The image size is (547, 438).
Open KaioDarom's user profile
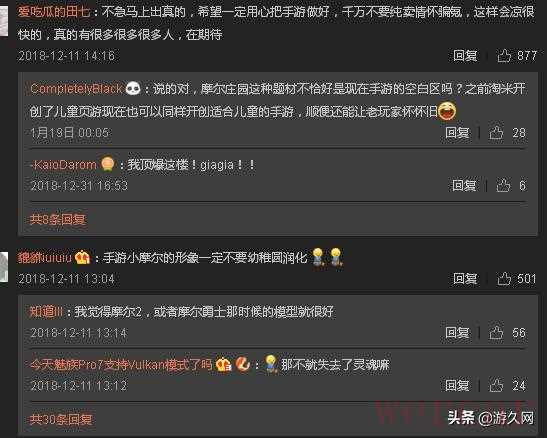pos(63,165)
